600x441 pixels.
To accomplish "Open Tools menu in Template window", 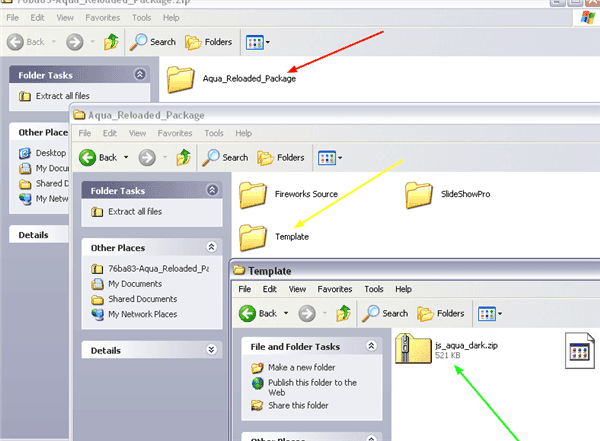I will click(x=374, y=289).
